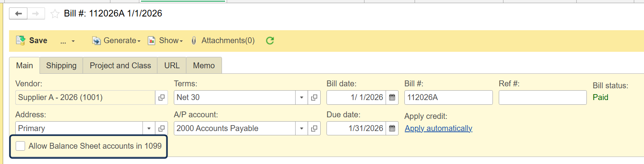
Task: Open the Terms record link icon
Action: (x=314, y=98)
